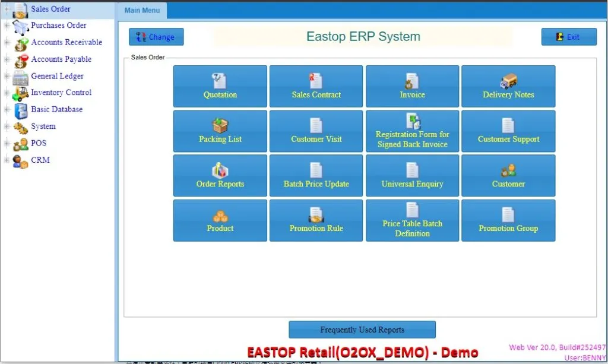The height and width of the screenshot is (364, 608).
Task: Open Registration Form for Signed Back Invoice
Action: (x=412, y=131)
